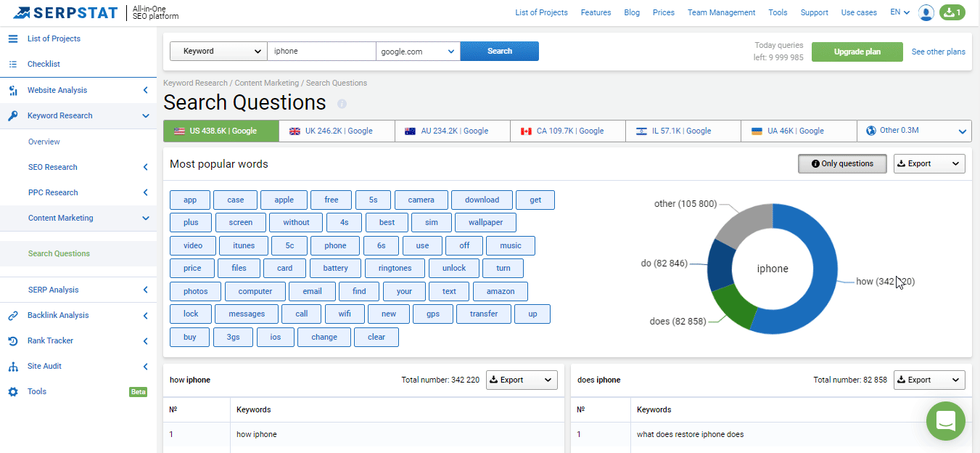
Task: Click the info icon beside Search Questions heading
Action: [342, 104]
